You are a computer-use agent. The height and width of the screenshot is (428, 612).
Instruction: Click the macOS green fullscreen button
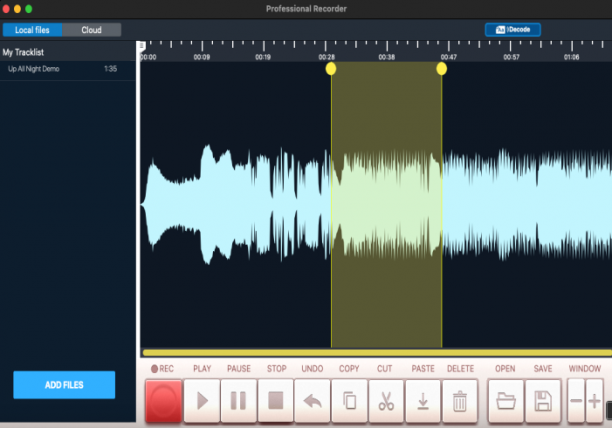pyautogui.click(x=28, y=9)
